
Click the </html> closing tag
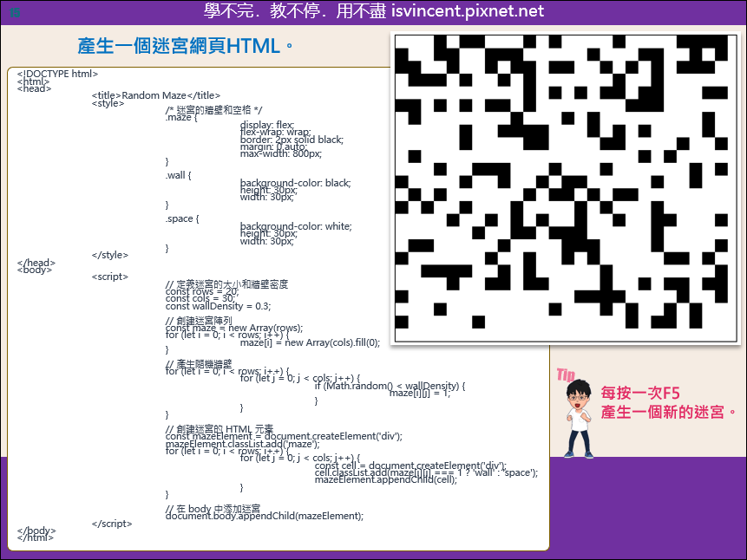point(36,537)
